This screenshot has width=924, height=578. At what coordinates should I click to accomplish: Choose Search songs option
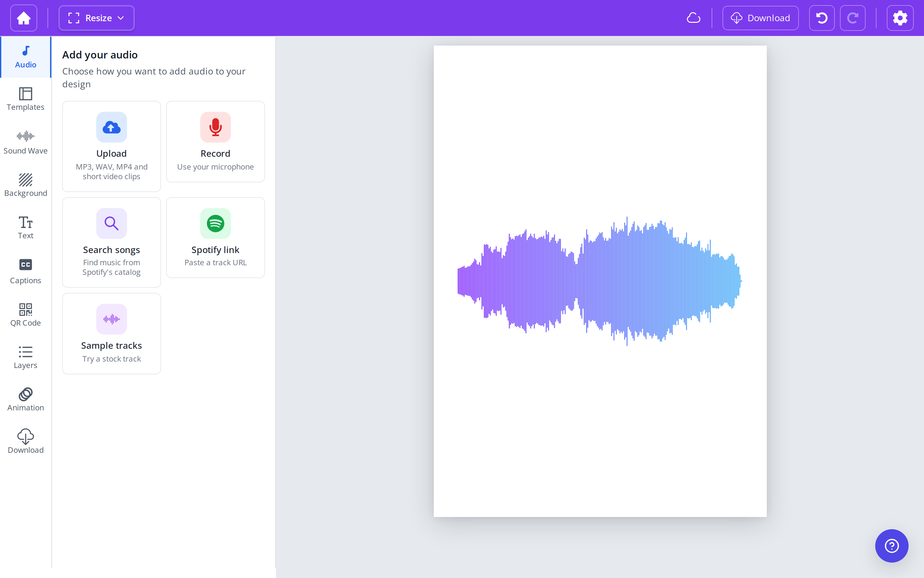pos(112,242)
